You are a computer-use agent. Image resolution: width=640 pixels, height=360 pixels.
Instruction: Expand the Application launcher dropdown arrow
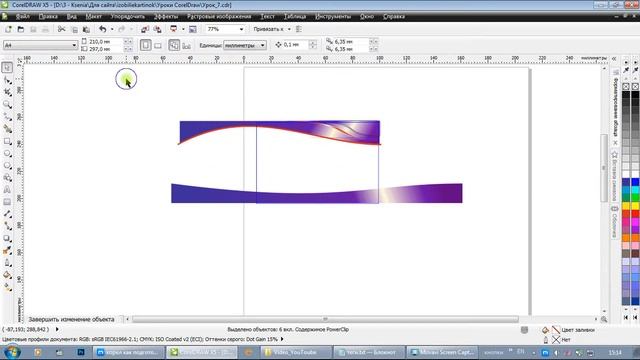pyautogui.click(x=183, y=29)
